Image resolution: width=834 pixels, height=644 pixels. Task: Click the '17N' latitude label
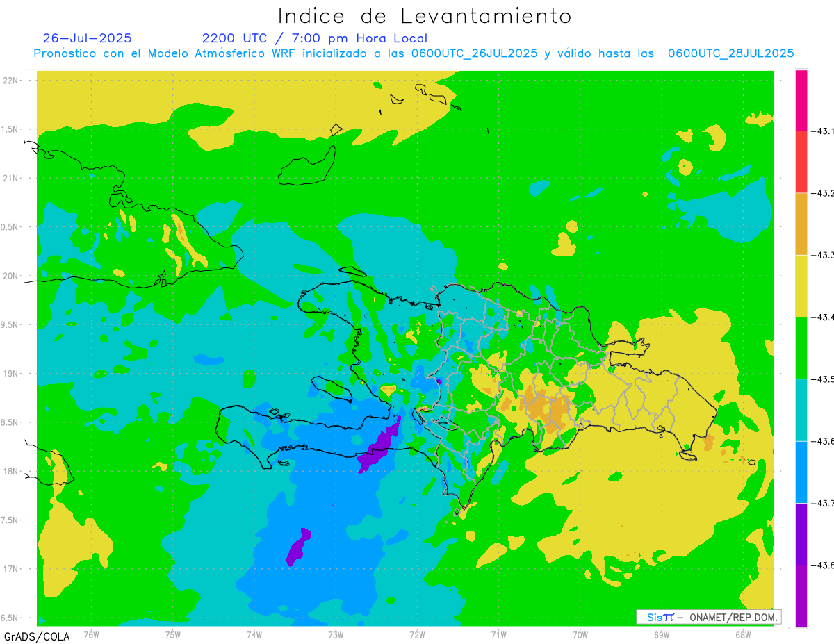tap(11, 569)
